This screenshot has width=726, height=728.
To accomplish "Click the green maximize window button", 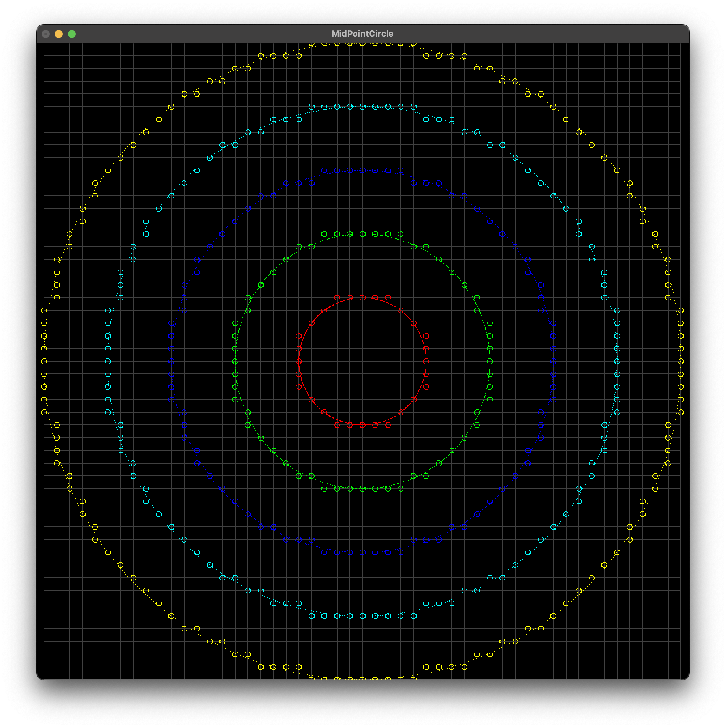I will click(71, 34).
